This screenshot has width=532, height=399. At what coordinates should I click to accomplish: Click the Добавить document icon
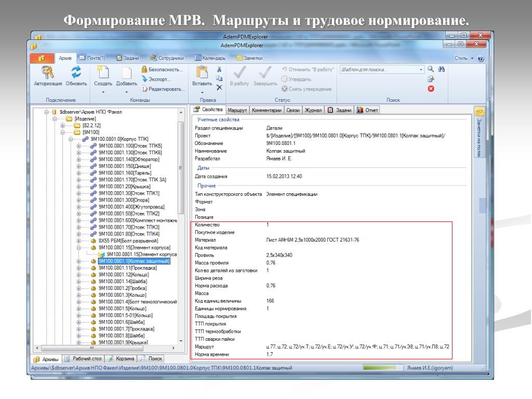tap(127, 72)
